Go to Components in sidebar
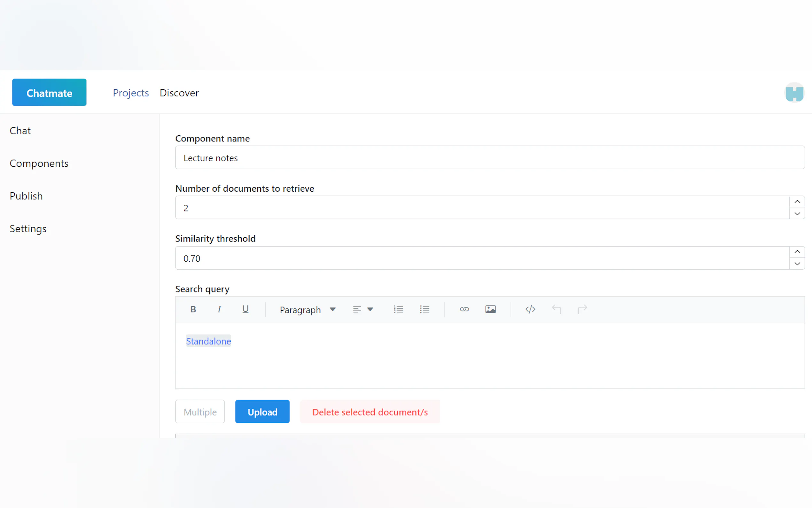Screen dimensions: 812x508 (39, 163)
